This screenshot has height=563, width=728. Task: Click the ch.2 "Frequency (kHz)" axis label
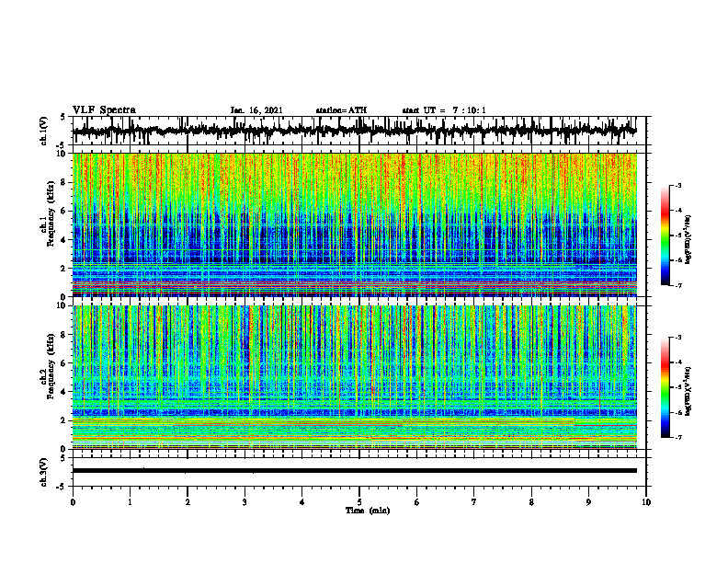pos(51,366)
